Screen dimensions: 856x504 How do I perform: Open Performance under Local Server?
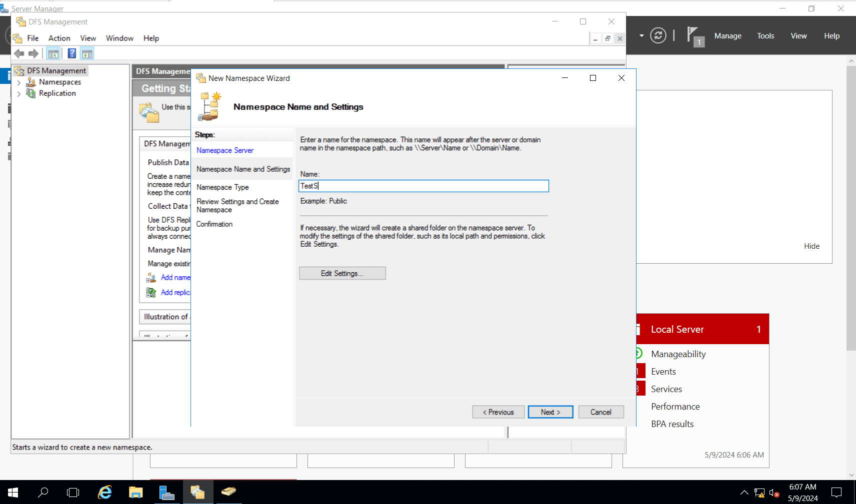coord(675,407)
